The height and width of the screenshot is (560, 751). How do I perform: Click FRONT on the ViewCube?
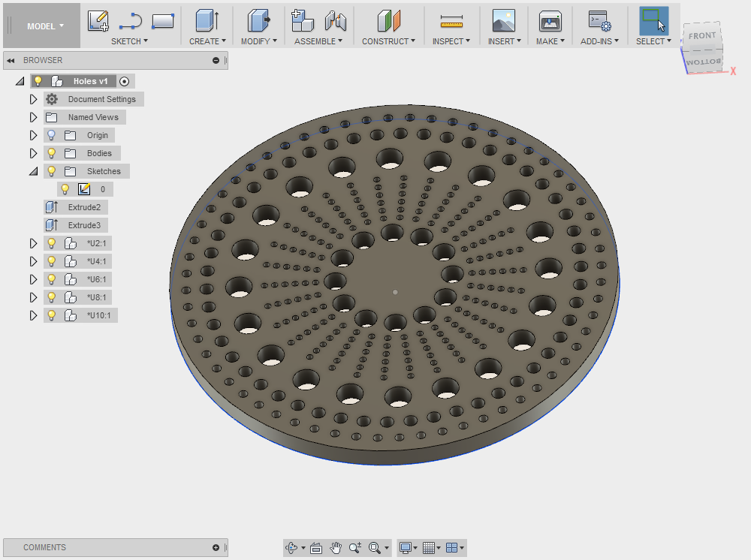pos(701,35)
